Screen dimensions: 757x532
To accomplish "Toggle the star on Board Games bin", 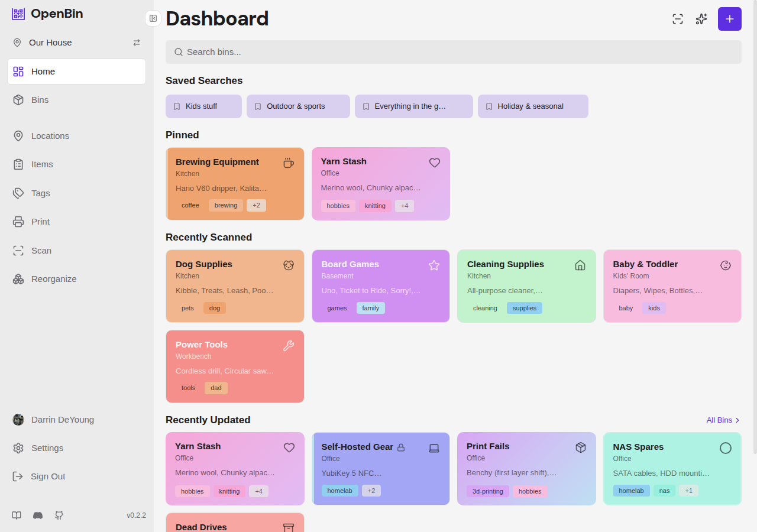I will point(434,265).
